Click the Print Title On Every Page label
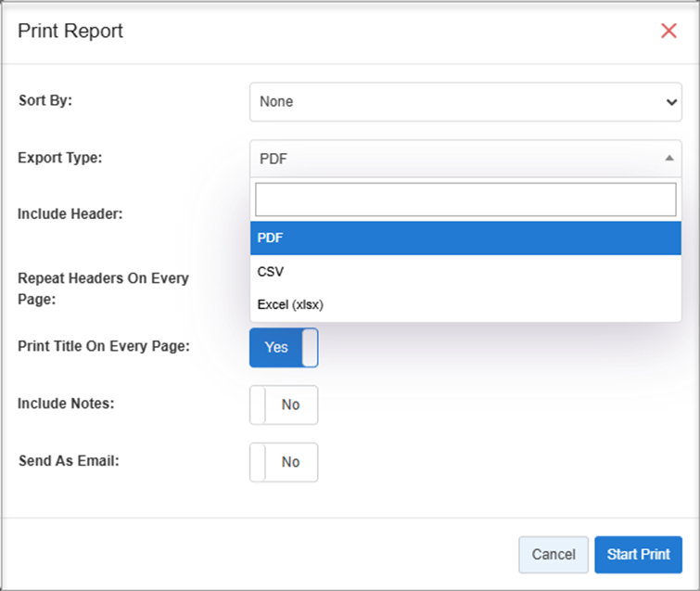700x591 pixels. point(104,346)
